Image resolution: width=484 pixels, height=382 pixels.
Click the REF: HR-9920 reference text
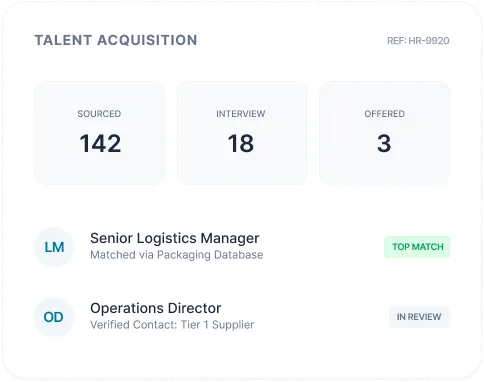(418, 41)
